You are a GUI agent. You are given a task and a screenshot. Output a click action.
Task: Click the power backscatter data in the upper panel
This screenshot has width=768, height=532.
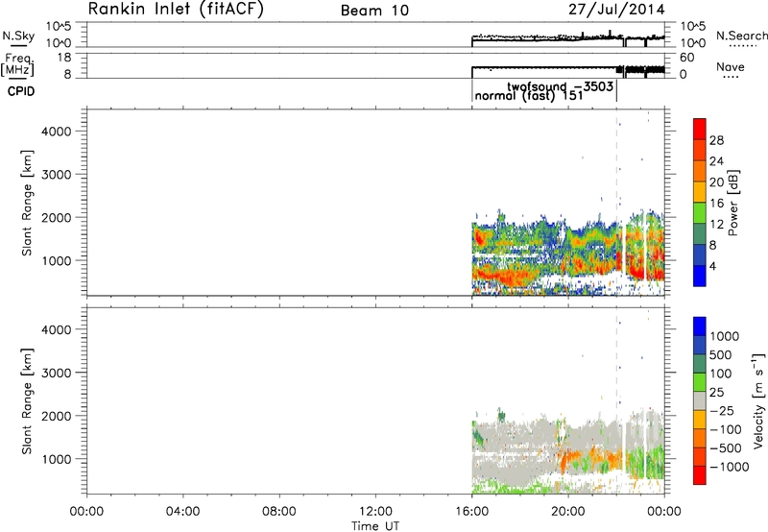point(568,253)
